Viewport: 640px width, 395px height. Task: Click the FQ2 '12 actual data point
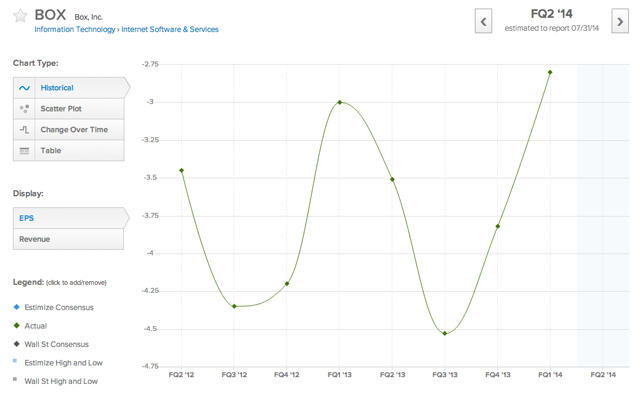[x=182, y=171]
